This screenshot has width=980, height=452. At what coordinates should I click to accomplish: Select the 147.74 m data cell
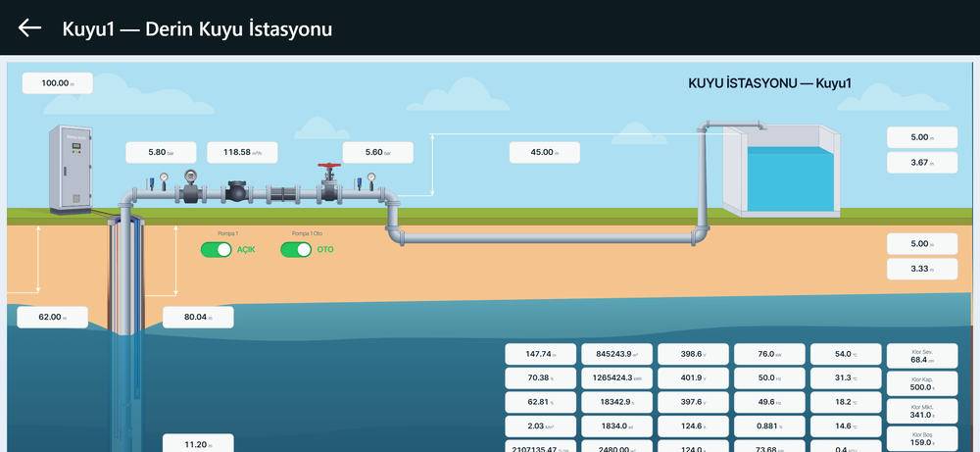[540, 354]
